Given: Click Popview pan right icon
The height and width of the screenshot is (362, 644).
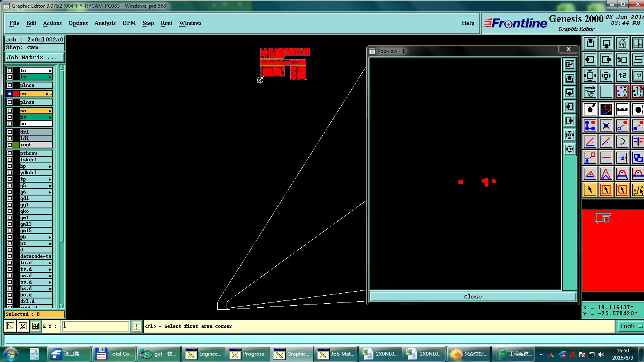Looking at the screenshot, I should 570,121.
